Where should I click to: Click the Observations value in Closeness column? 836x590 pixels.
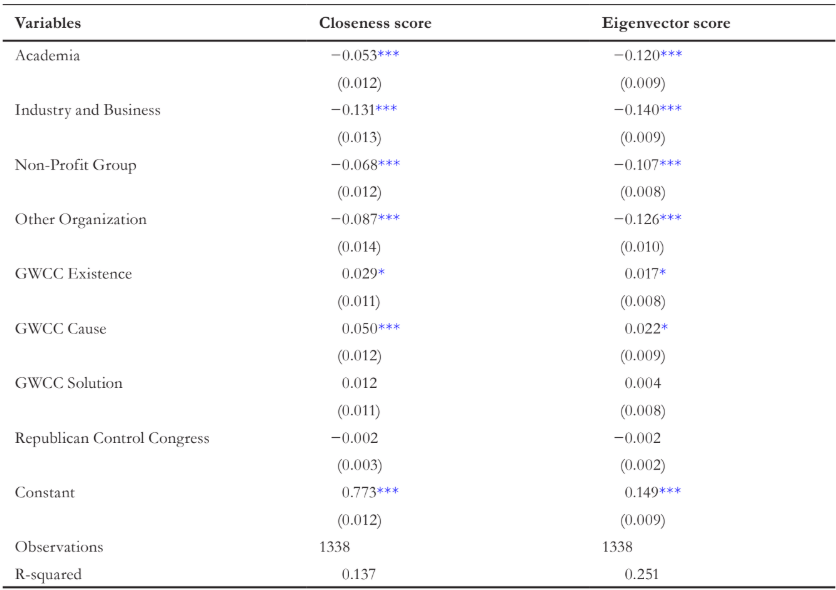[x=334, y=547]
